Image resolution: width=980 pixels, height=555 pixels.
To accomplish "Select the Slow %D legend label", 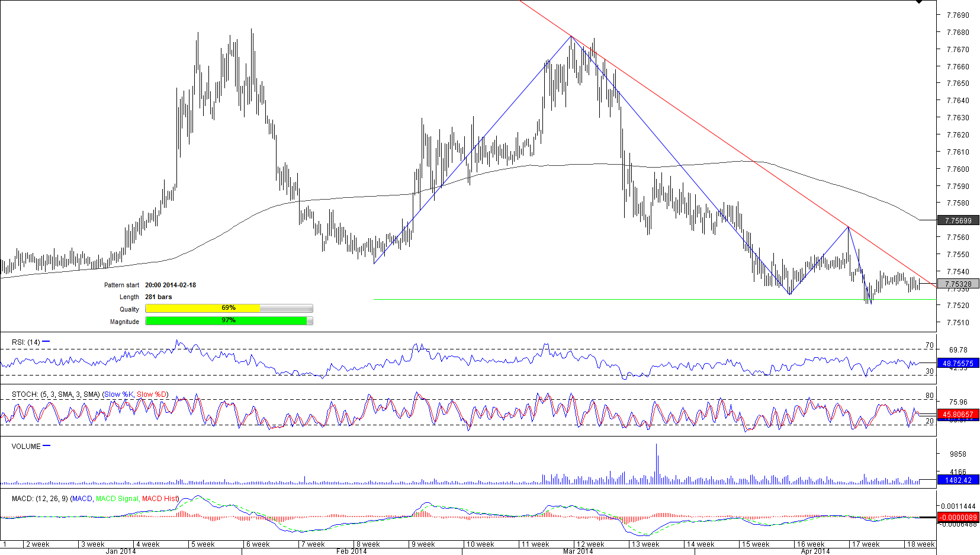I will pyautogui.click(x=152, y=394).
